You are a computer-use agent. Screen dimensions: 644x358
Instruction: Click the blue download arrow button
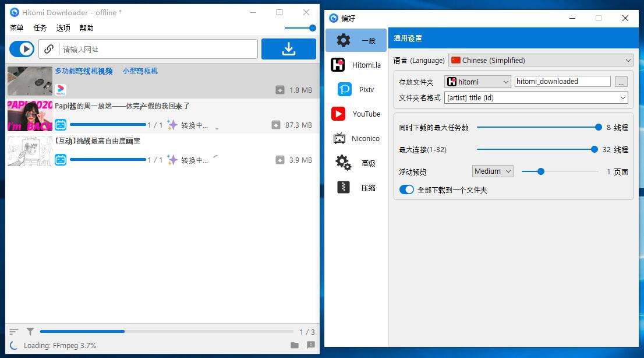288,50
